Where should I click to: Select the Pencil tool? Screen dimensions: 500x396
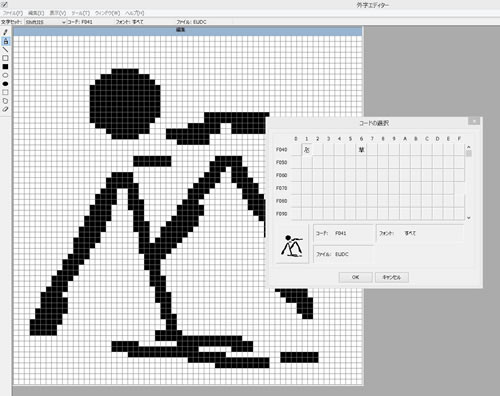click(5, 32)
